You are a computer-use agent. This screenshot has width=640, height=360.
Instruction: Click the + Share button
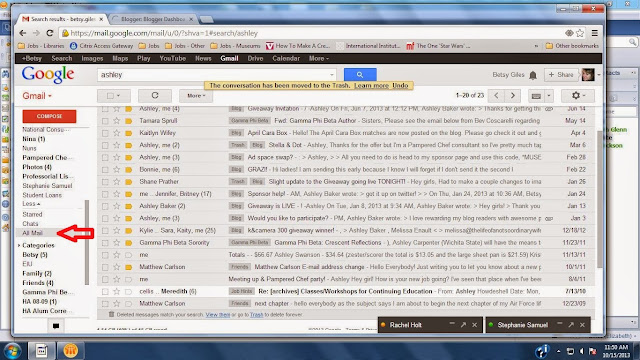pos(561,75)
